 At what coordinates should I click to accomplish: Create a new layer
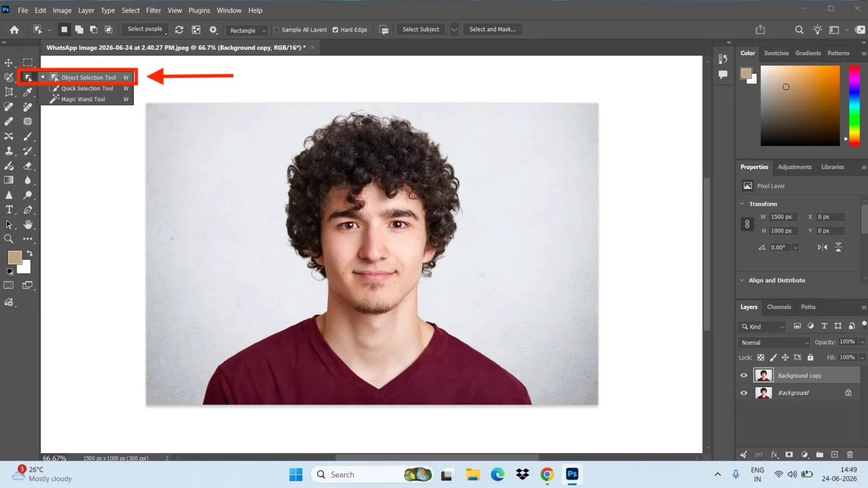pyautogui.click(x=835, y=454)
